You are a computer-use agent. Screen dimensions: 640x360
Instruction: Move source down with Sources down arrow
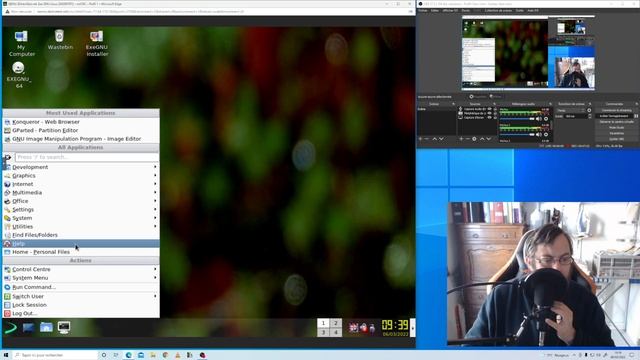pos(489,139)
